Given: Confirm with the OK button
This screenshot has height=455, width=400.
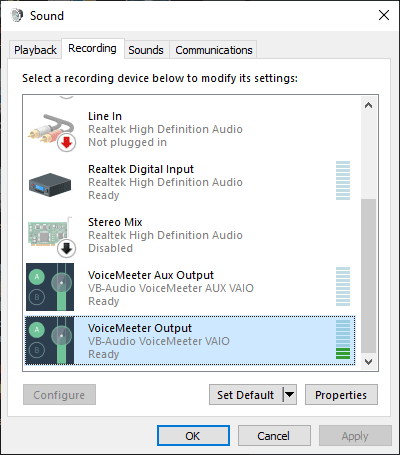Looking at the screenshot, I should coord(193,436).
